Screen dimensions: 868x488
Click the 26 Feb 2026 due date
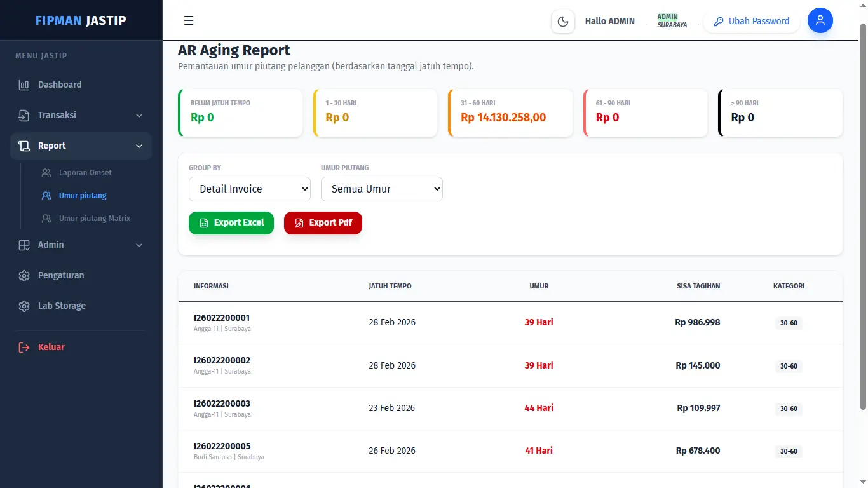tap(392, 451)
